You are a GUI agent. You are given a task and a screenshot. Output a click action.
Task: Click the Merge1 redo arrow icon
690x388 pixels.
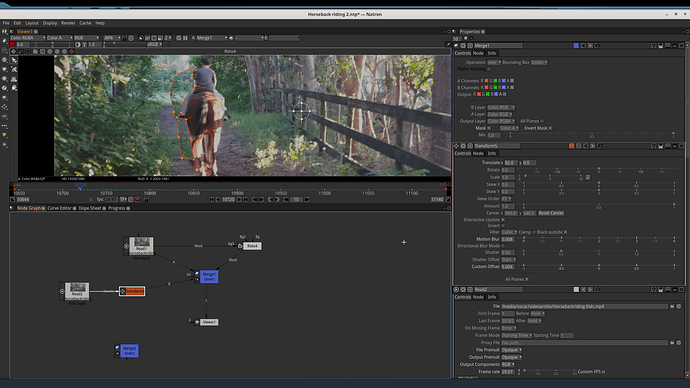pyautogui.click(x=590, y=46)
